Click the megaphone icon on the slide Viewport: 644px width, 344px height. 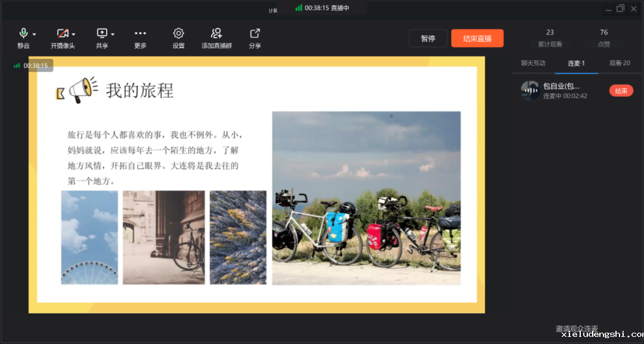[x=83, y=90]
